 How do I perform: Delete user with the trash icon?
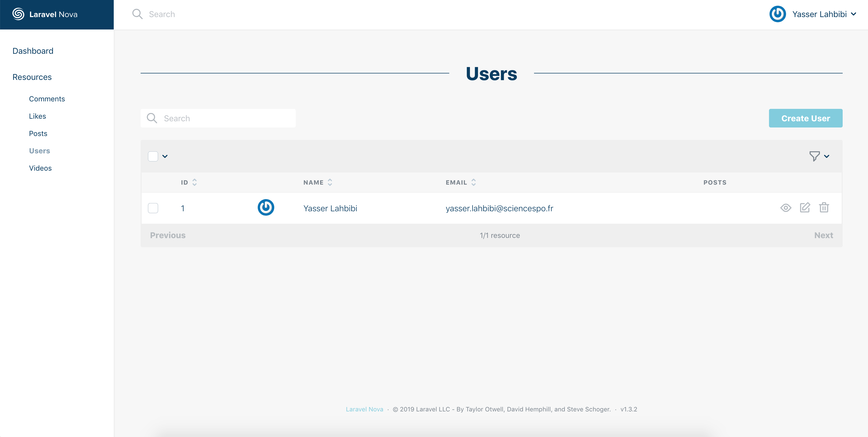pos(824,208)
